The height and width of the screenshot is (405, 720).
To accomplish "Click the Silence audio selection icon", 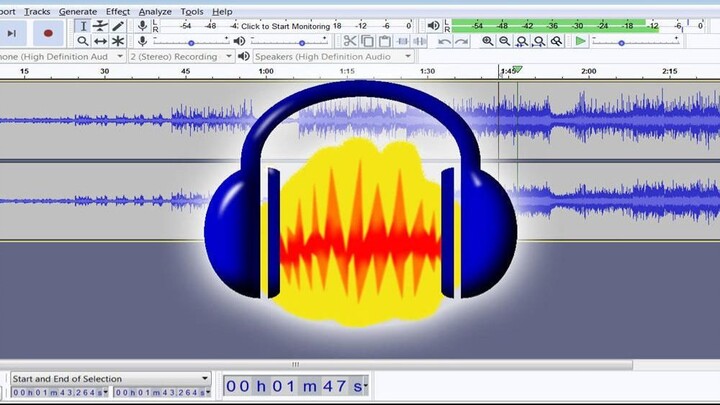I will [420, 41].
